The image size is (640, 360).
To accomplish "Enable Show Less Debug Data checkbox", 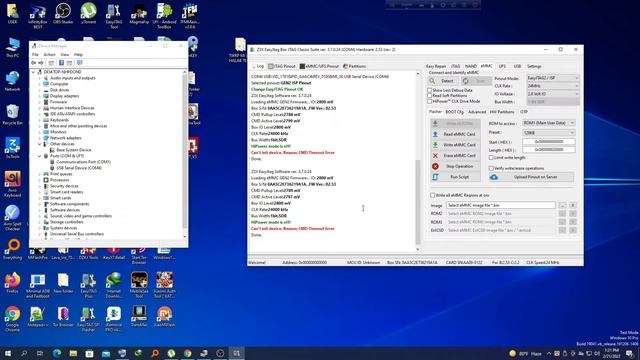I will point(429,90).
